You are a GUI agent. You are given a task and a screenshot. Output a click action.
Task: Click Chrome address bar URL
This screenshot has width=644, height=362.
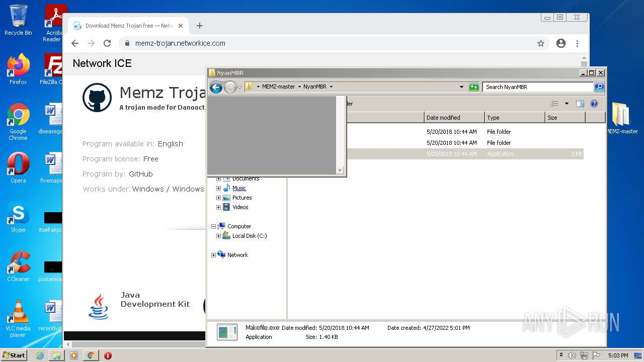pos(180,43)
